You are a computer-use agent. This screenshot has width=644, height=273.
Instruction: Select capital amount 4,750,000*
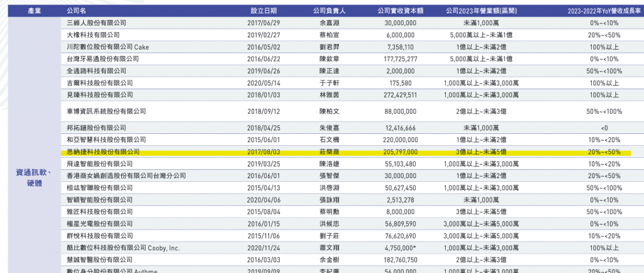(401, 248)
